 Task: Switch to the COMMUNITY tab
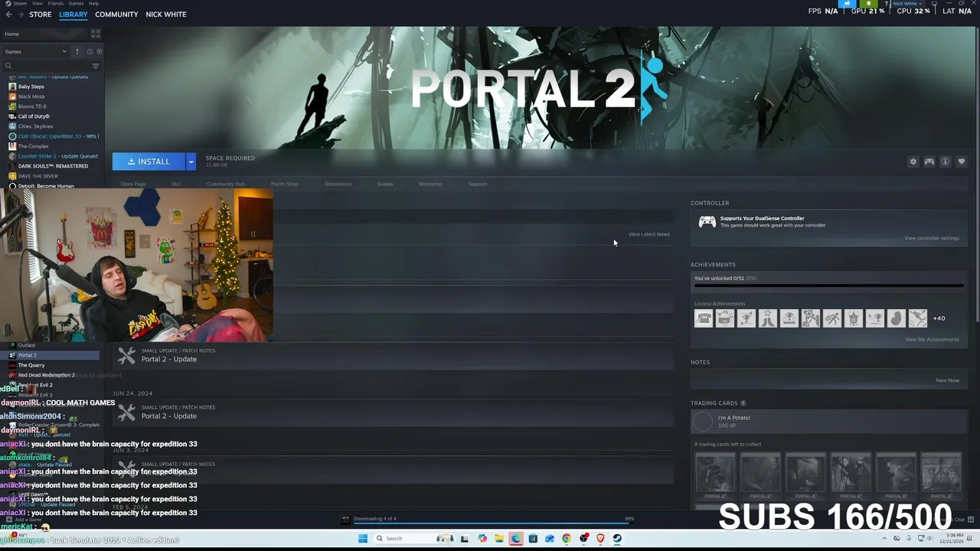click(x=116, y=15)
